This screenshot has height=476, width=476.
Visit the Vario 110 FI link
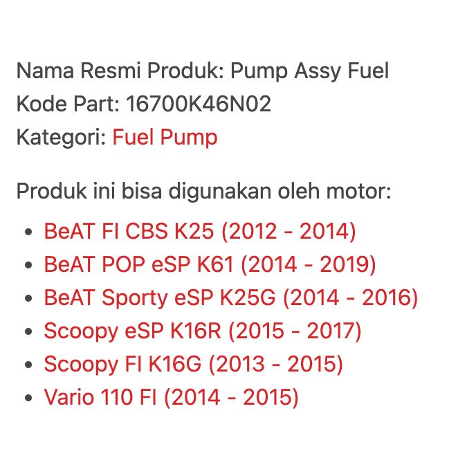click(x=171, y=397)
